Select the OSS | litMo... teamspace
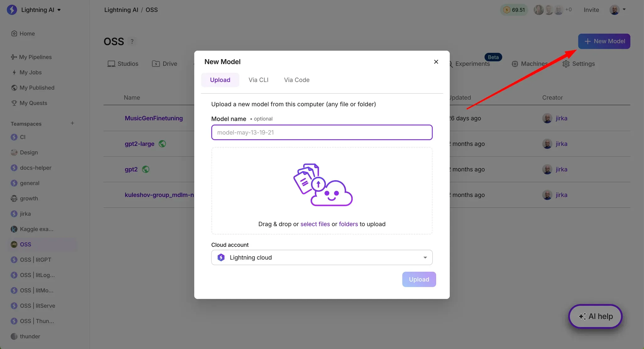The width and height of the screenshot is (644, 349). point(32,291)
